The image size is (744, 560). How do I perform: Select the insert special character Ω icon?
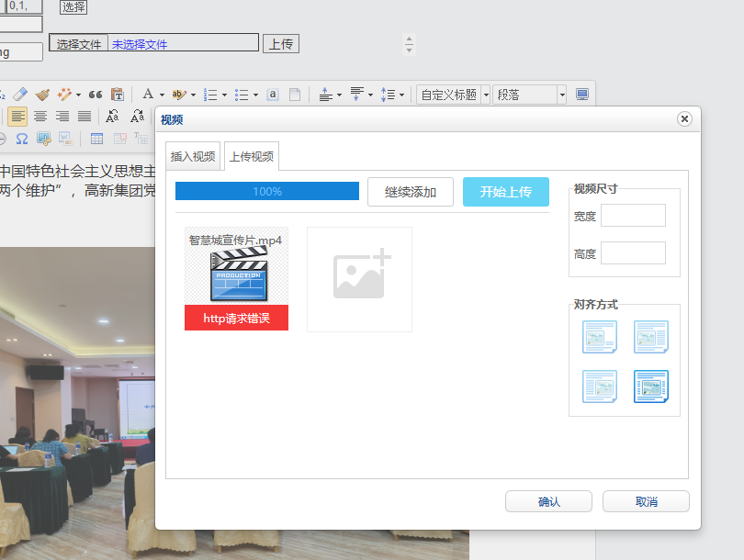pos(22,139)
